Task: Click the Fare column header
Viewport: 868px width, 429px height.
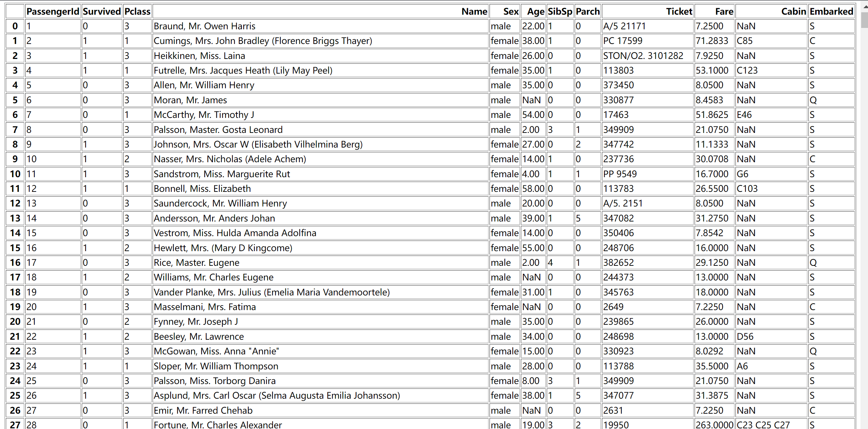Action: coord(724,12)
